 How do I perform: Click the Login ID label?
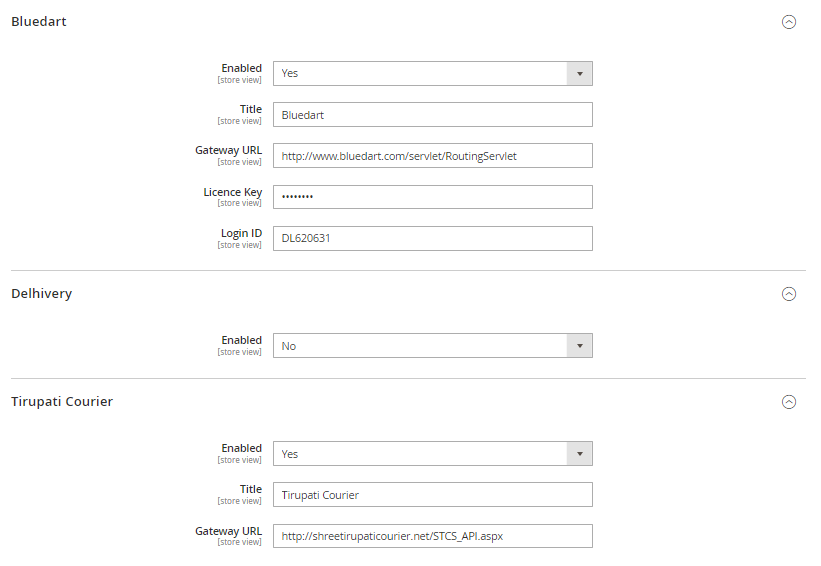point(241,234)
